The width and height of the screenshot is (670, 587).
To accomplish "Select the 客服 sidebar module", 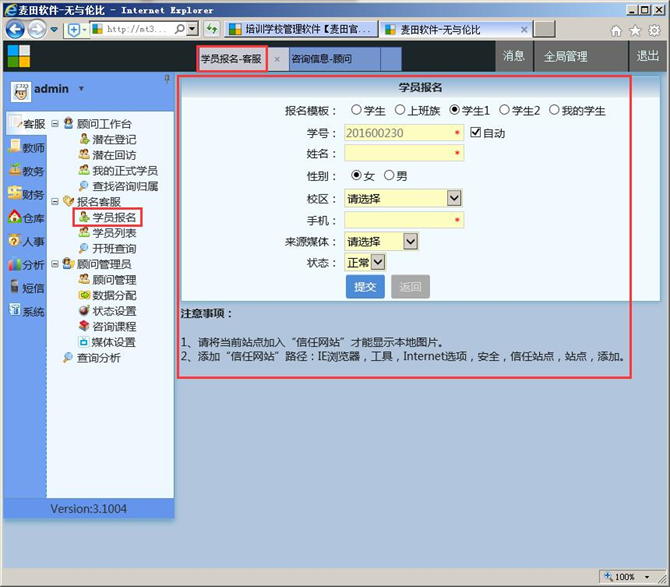I will 26,123.
